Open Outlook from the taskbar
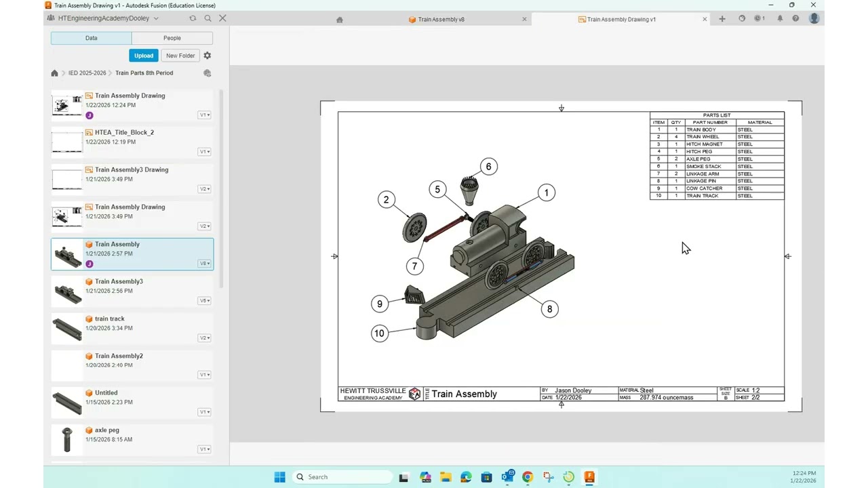This screenshot has width=868, height=488. pyautogui.click(x=507, y=477)
